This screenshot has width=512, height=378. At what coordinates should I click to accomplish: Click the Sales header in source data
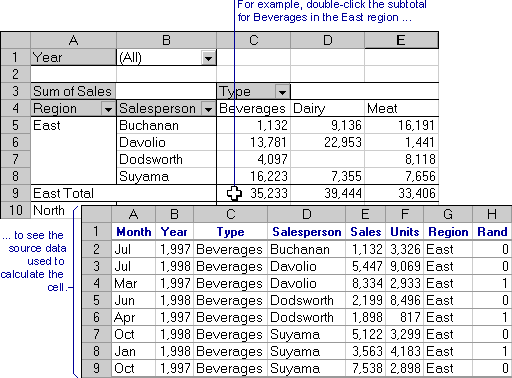point(366,232)
